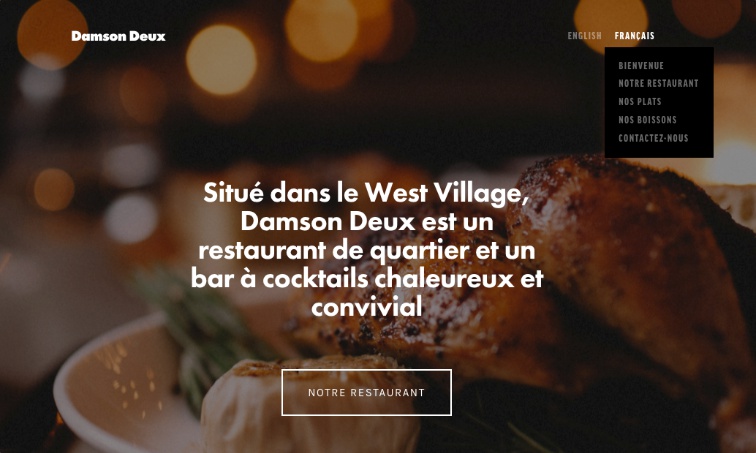This screenshot has width=756, height=453.
Task: Select Nos Boissons from the menu
Action: click(647, 120)
